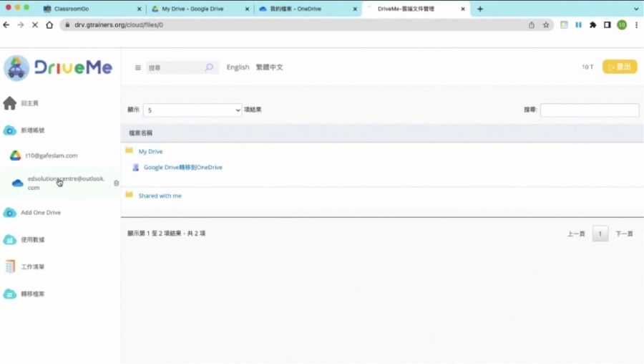Open the Extensions puzzle icon
The height and width of the screenshot is (364, 644).
592,25
